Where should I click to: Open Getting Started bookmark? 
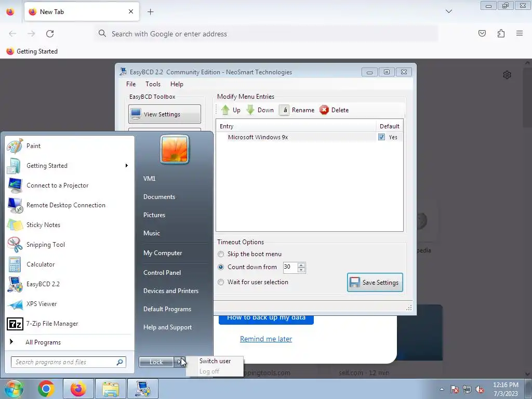click(x=32, y=51)
